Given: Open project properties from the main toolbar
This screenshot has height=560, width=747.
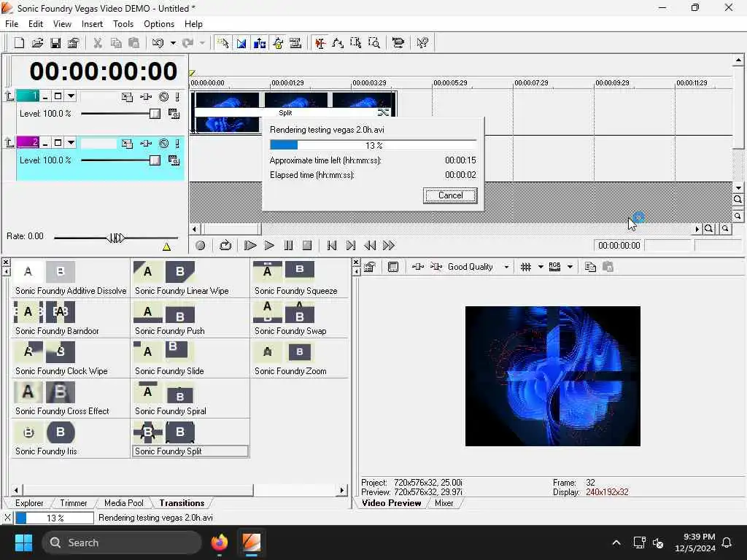Looking at the screenshot, I should click(73, 43).
